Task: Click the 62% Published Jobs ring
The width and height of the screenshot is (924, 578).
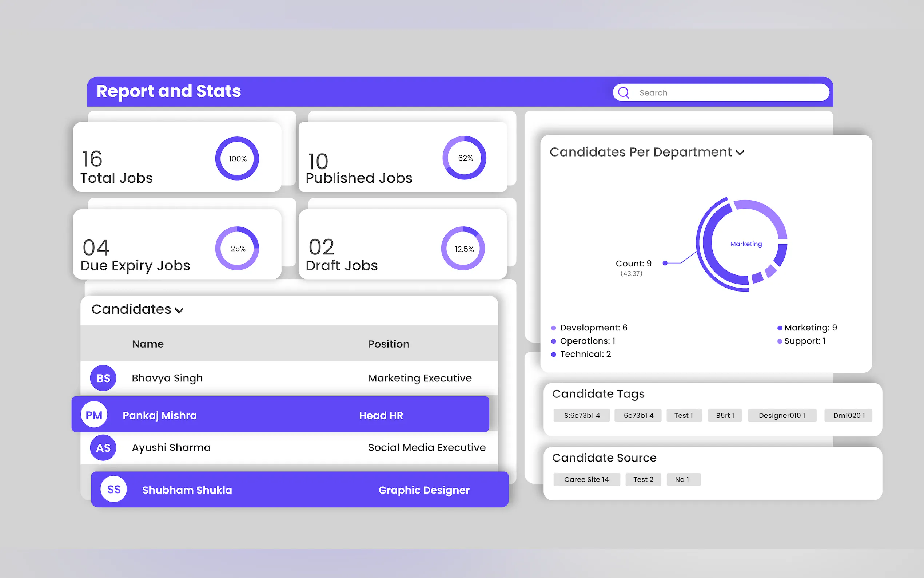Action: point(465,158)
